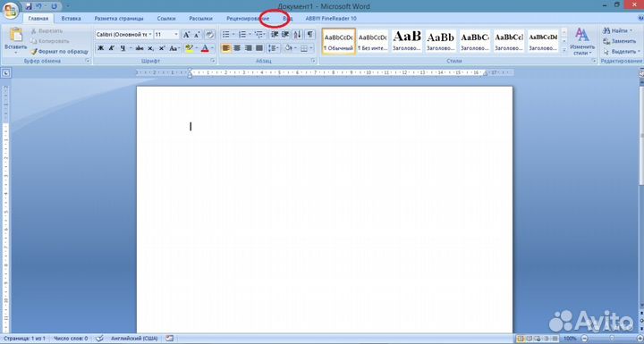Select the print layout view button
The height and width of the screenshot is (344, 644).
pyautogui.click(x=521, y=339)
